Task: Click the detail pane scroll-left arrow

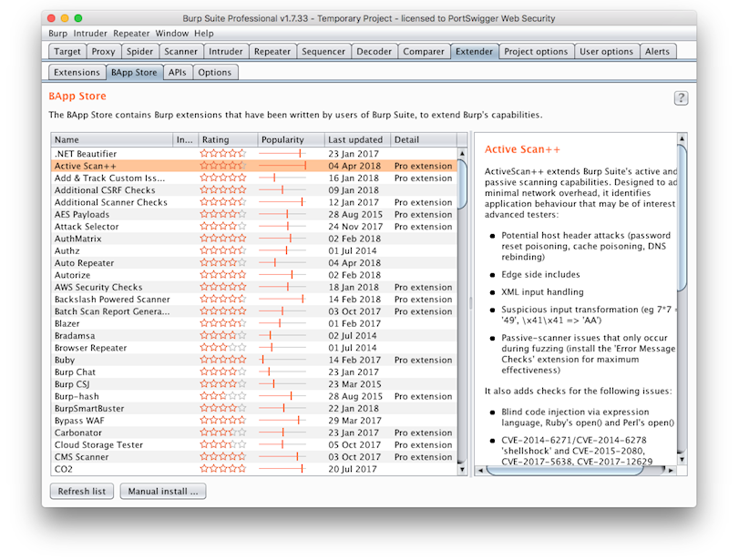Action: [480, 471]
